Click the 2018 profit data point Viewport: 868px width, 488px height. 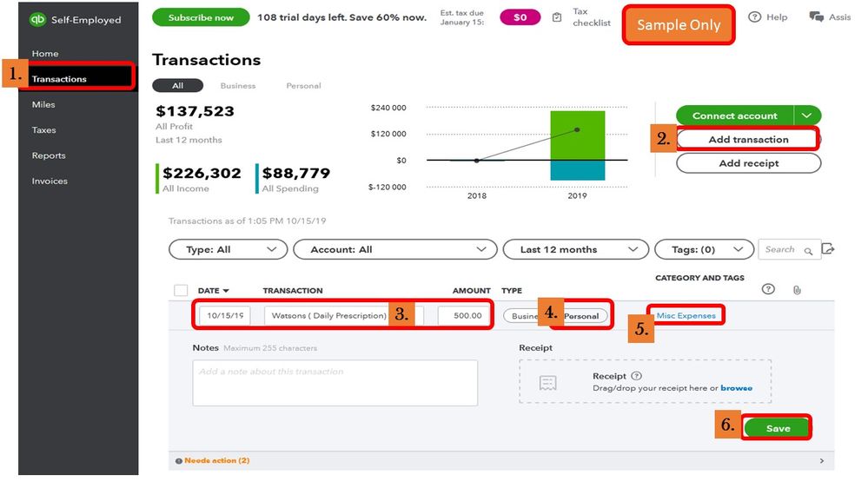tap(477, 161)
